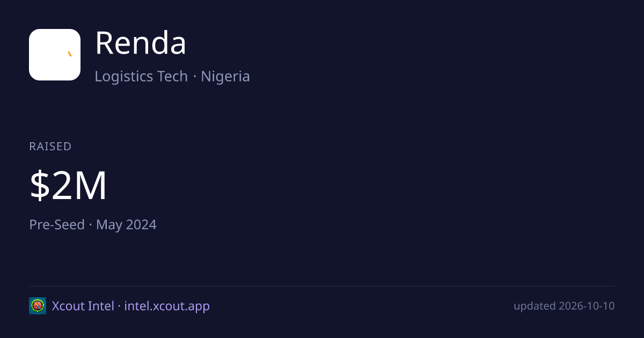The width and height of the screenshot is (644, 338).
Task: Select the Nigeria country label
Action: point(225,76)
